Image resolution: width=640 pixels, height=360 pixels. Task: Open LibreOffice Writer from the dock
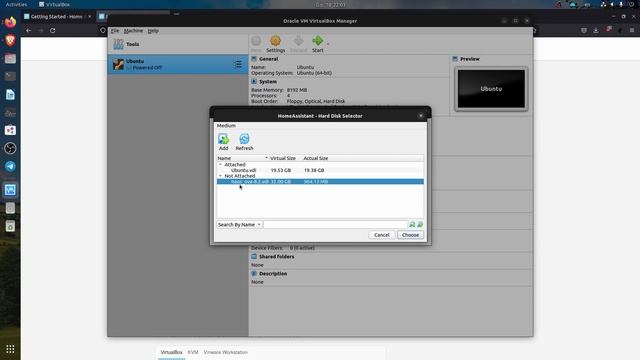(10, 95)
